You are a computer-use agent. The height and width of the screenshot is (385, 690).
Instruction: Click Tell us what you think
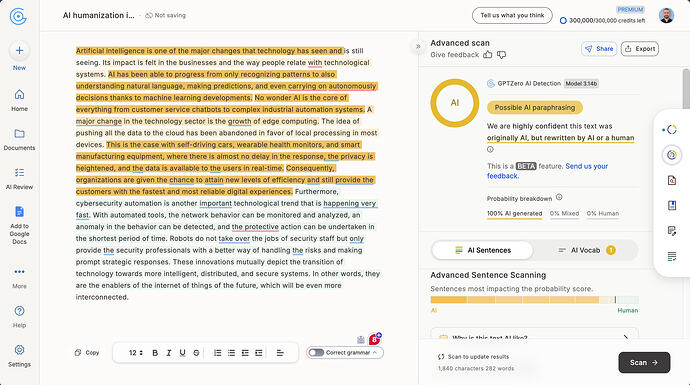(x=512, y=15)
